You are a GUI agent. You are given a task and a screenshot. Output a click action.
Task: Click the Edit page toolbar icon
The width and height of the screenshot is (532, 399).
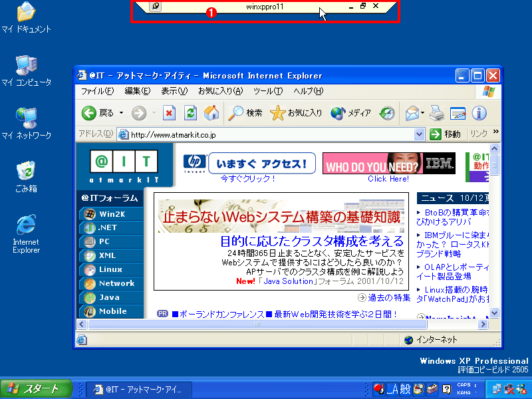coord(458,113)
